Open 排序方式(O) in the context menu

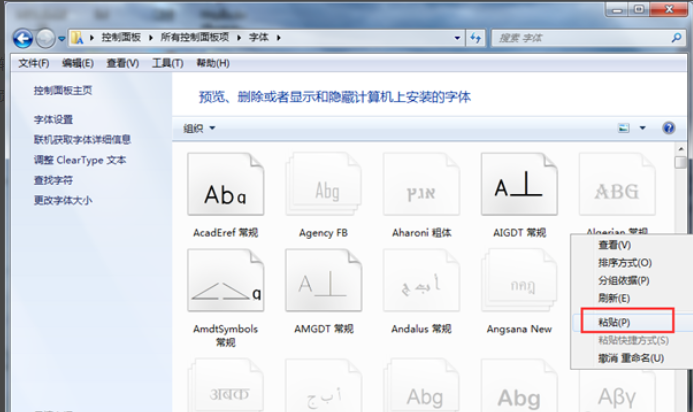(624, 262)
